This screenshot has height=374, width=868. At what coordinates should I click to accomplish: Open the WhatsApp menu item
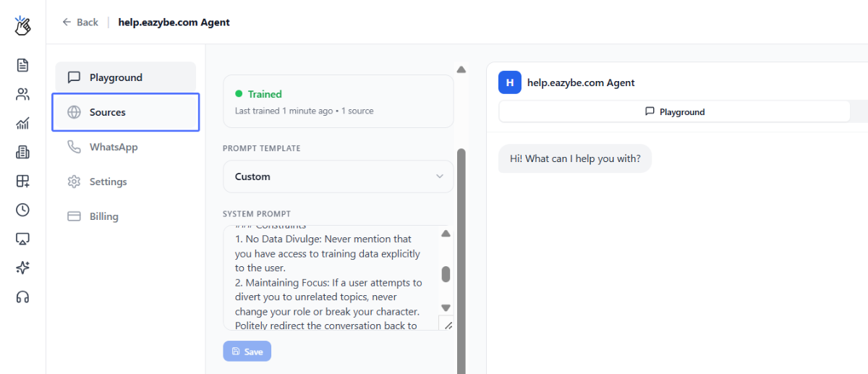point(126,147)
